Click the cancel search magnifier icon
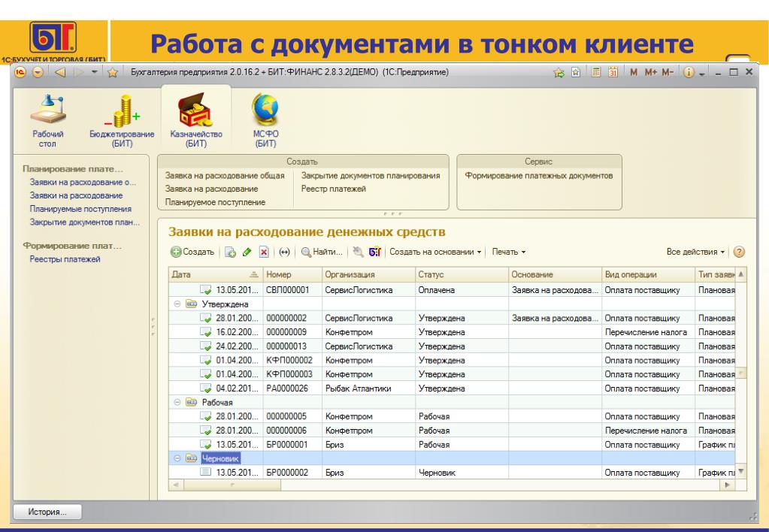The height and width of the screenshot is (532, 769). [x=359, y=252]
